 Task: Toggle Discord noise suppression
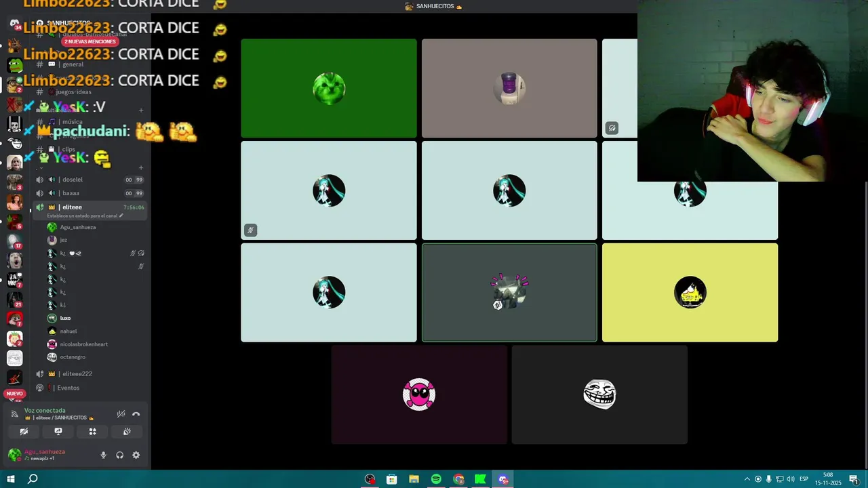[x=121, y=413]
